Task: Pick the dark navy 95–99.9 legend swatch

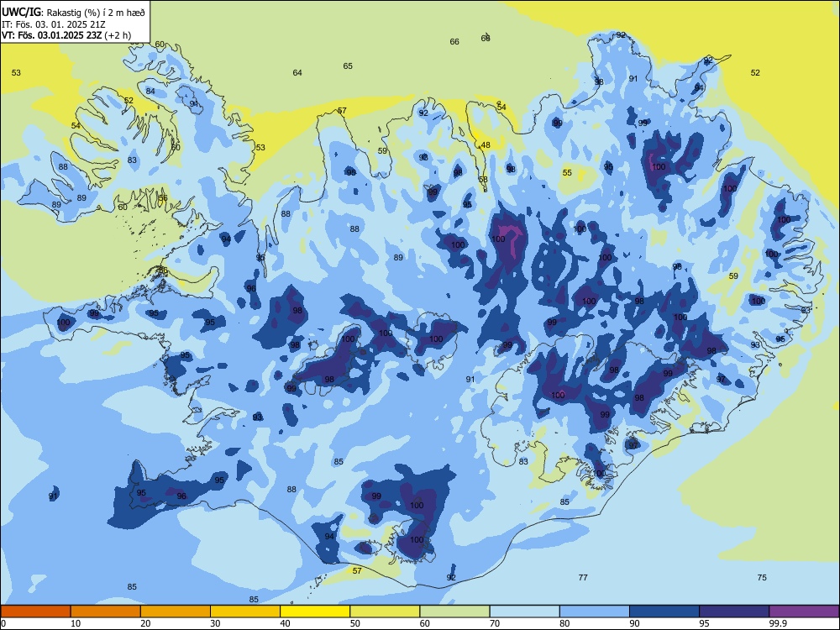Action: (x=734, y=612)
